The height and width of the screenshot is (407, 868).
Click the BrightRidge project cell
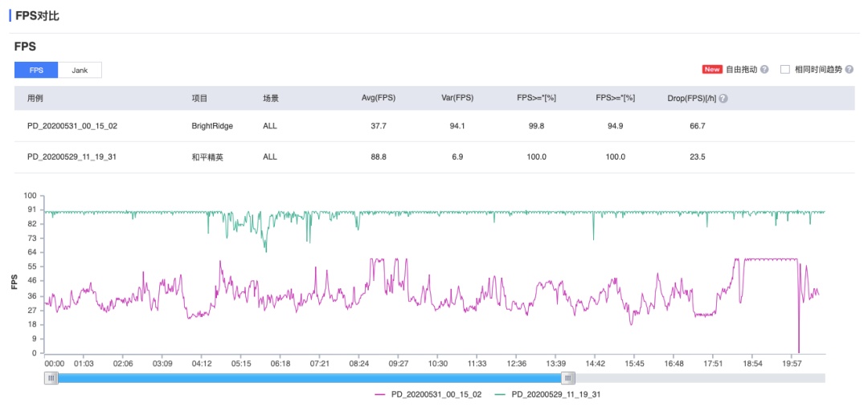click(212, 126)
